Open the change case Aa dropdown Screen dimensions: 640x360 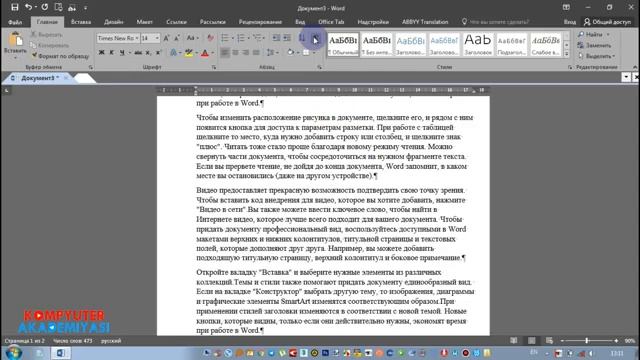[x=192, y=38]
